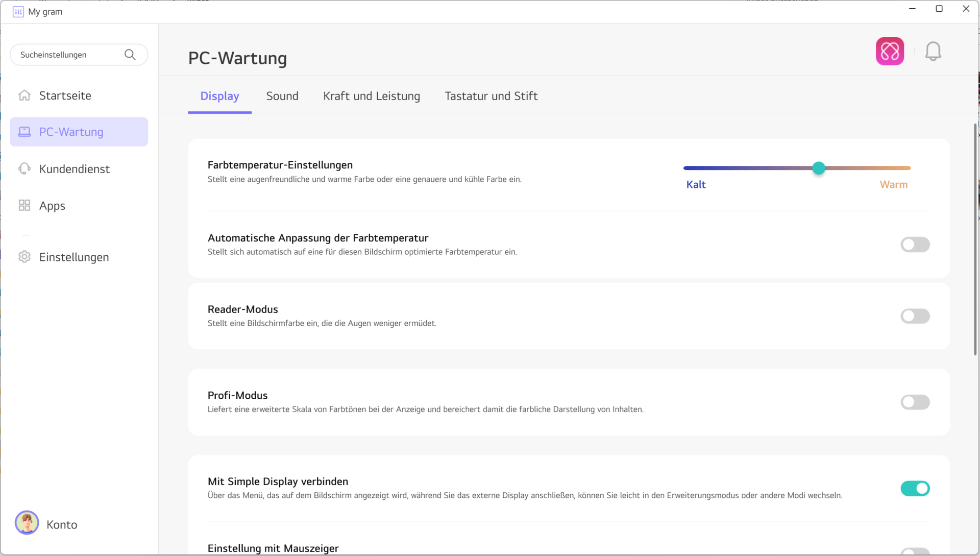Turn on Reader-Modus switch
Image resolution: width=980 pixels, height=556 pixels.
(x=915, y=316)
